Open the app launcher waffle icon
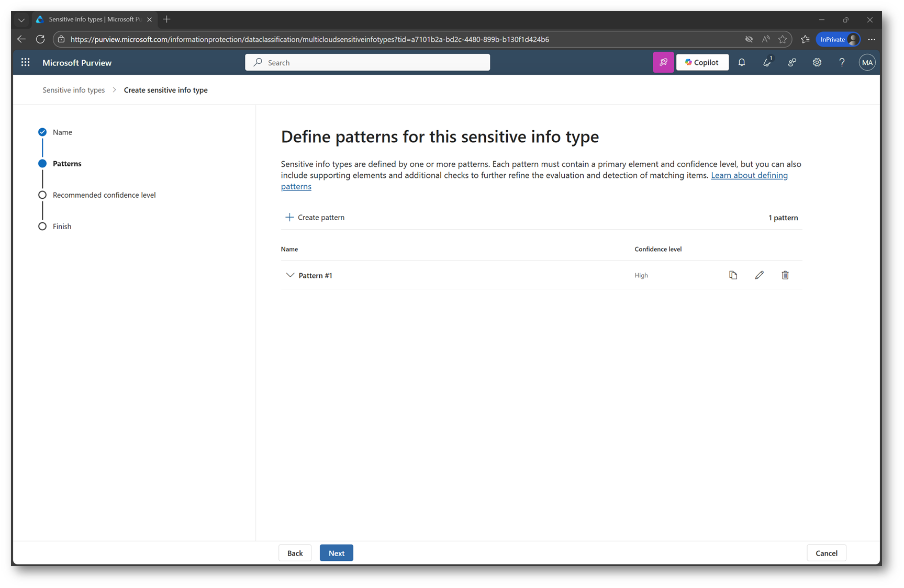The width and height of the screenshot is (904, 588). point(25,62)
